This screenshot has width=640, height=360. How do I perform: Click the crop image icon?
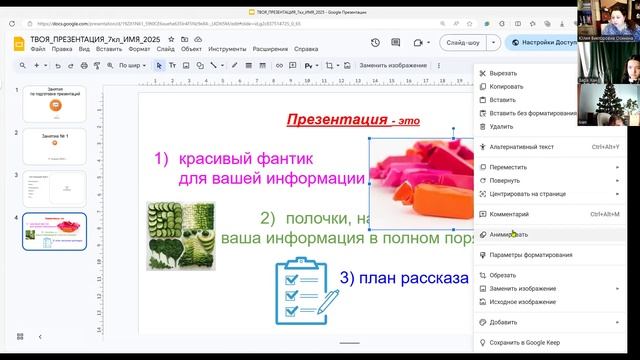click(x=329, y=65)
